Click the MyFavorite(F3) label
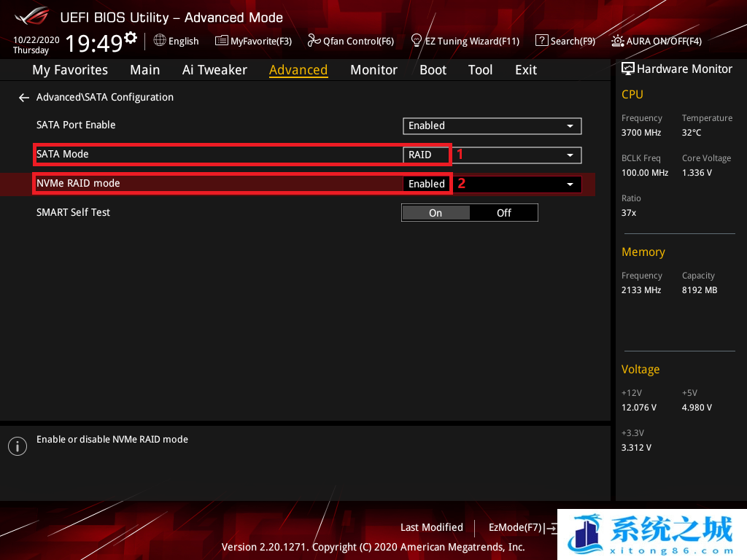The image size is (747, 560). (x=261, y=41)
